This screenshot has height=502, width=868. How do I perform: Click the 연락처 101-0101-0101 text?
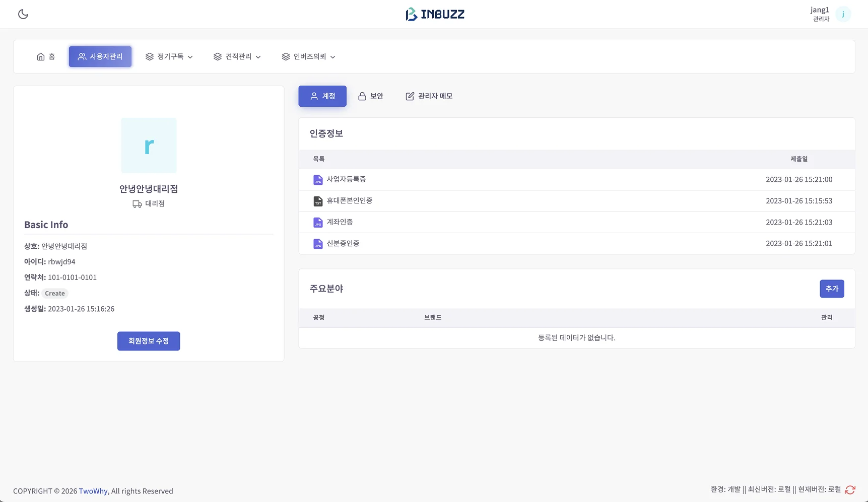click(60, 277)
